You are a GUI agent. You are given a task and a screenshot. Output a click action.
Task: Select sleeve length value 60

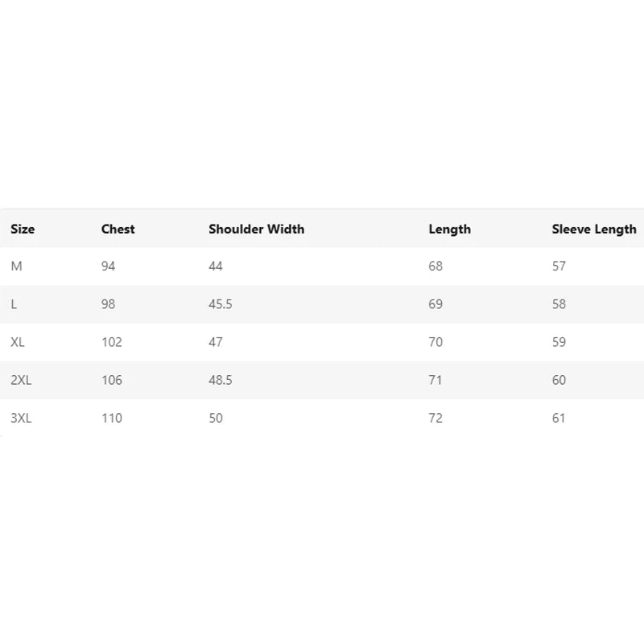click(x=559, y=380)
